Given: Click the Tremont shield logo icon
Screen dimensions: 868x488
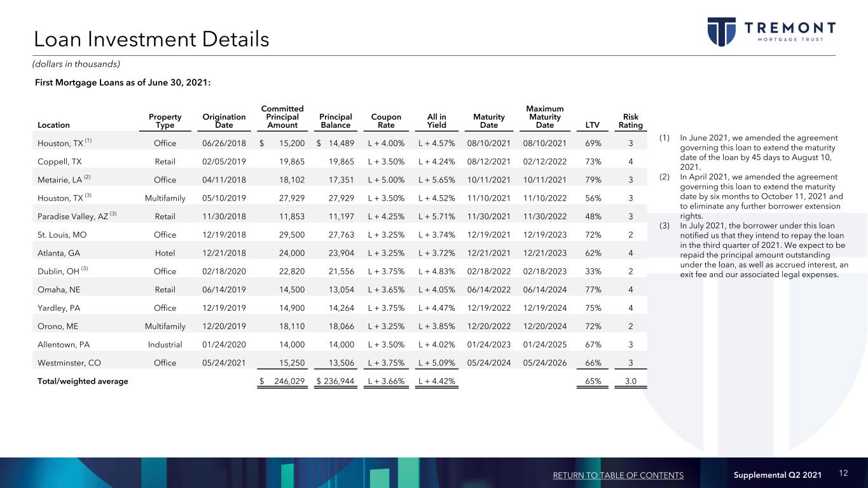Looking at the screenshot, I should (720, 32).
